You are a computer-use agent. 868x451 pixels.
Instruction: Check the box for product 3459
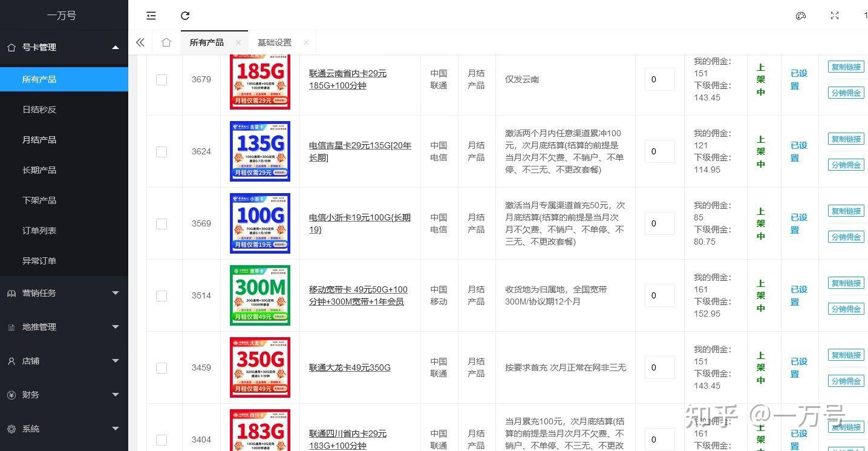point(162,368)
